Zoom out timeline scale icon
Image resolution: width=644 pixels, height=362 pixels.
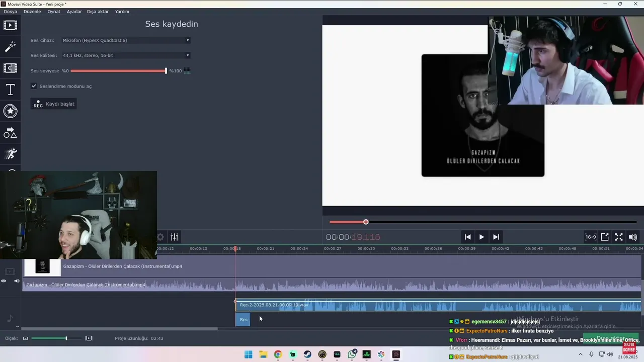pyautogui.click(x=26, y=338)
